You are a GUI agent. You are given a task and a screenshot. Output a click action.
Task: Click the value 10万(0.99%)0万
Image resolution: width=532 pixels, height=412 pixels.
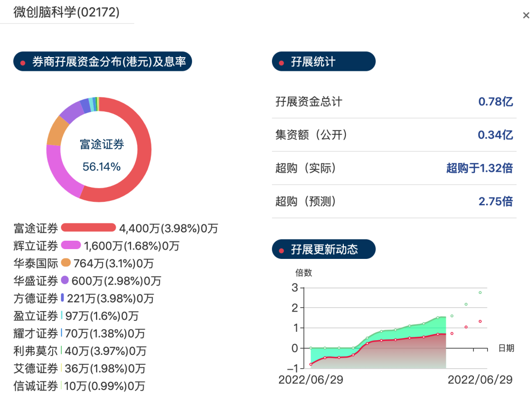(104, 386)
